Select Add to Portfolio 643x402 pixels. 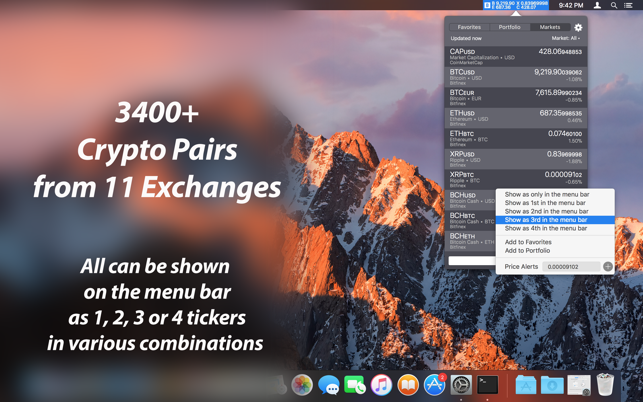(527, 251)
